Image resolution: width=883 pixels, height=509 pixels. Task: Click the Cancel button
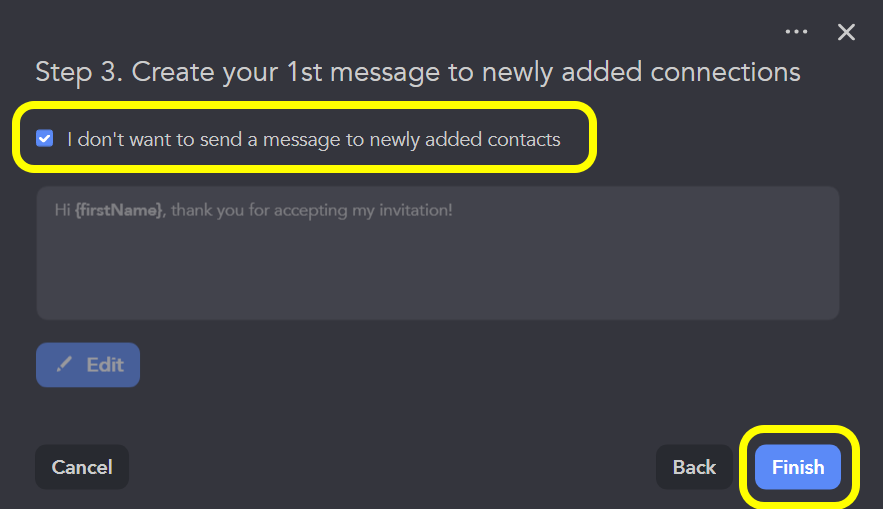(x=82, y=467)
